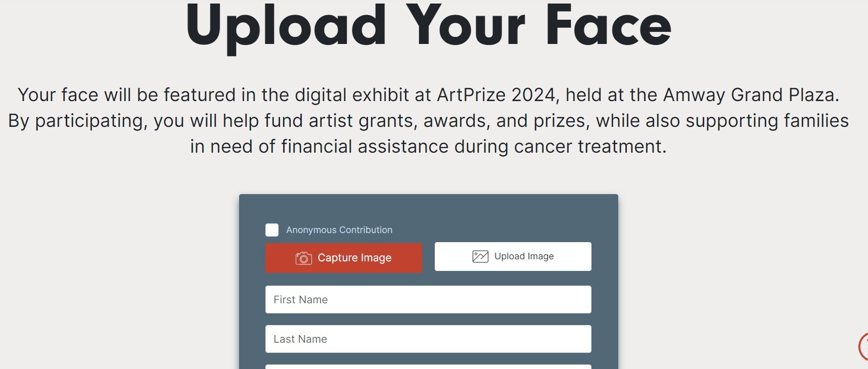
Task: Focus the First Name input field
Action: tap(428, 300)
